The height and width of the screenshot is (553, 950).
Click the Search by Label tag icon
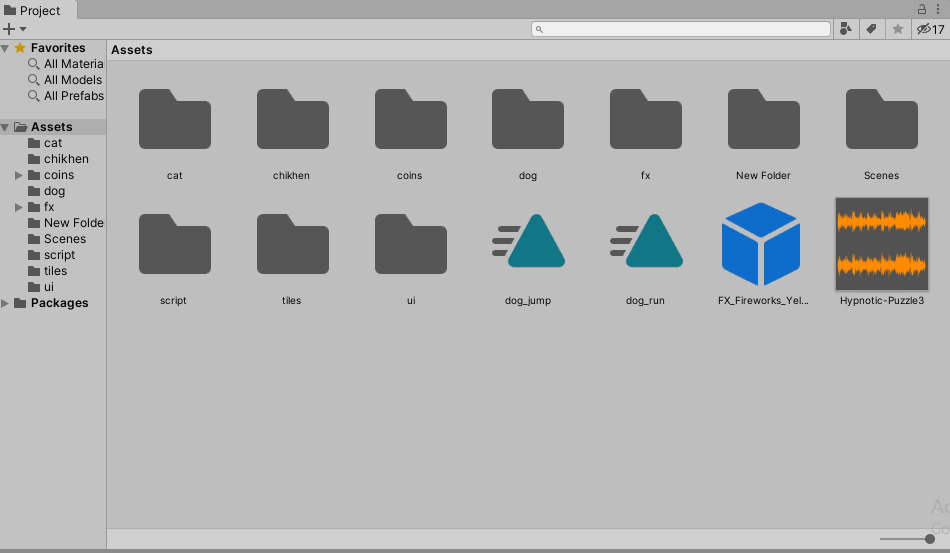tap(871, 28)
